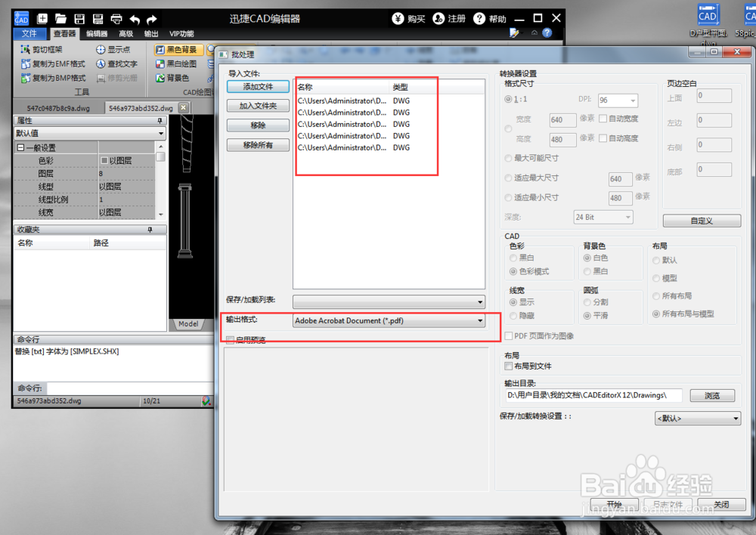Open the 文件 menu

(x=29, y=33)
